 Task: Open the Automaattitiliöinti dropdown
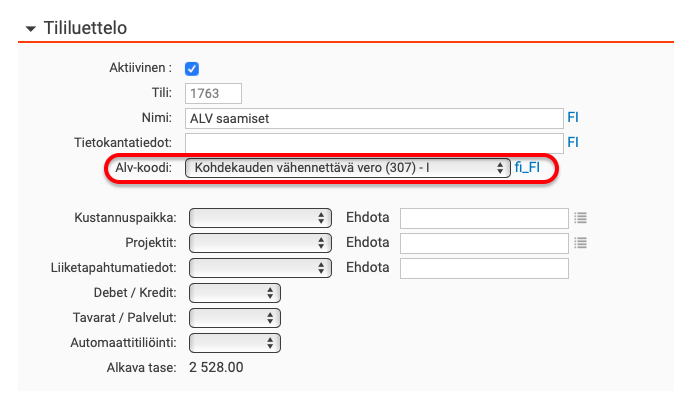tap(234, 342)
